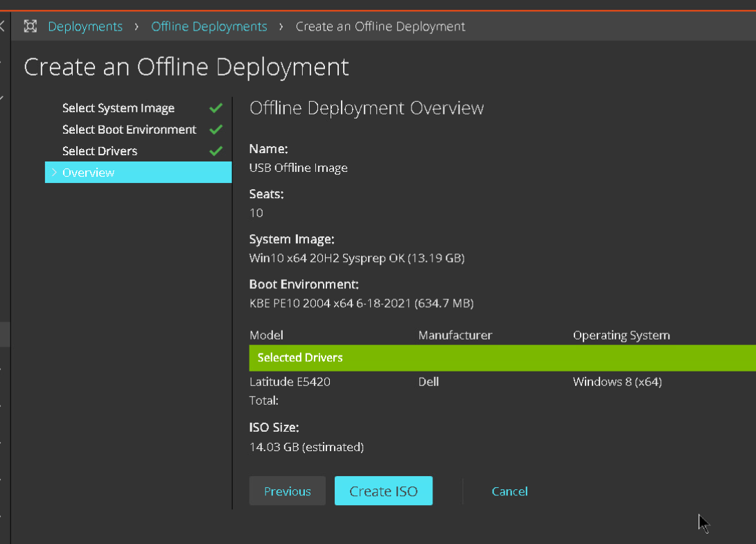Viewport: 756px width, 544px height.
Task: Click the green checkmark beside Select System Image
Action: (216, 107)
